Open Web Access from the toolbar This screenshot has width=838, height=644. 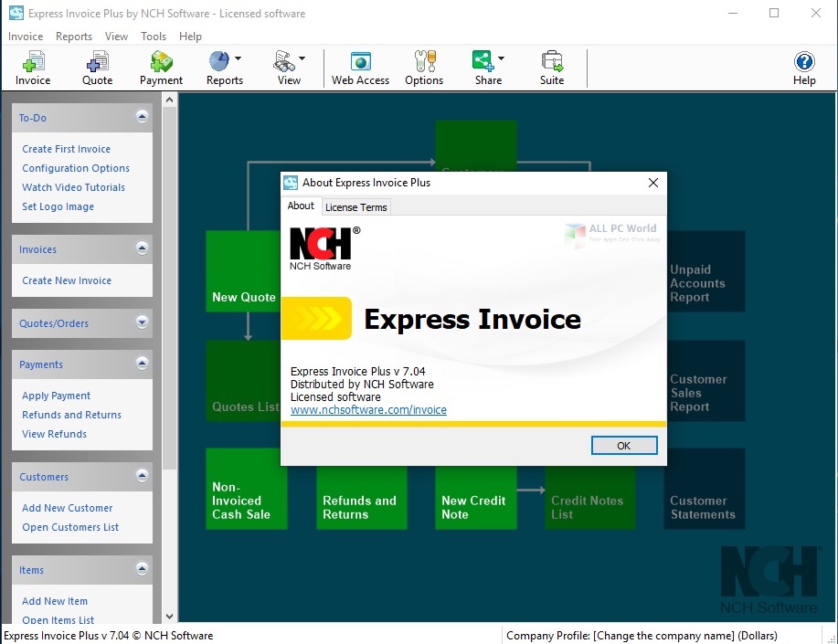(360, 62)
